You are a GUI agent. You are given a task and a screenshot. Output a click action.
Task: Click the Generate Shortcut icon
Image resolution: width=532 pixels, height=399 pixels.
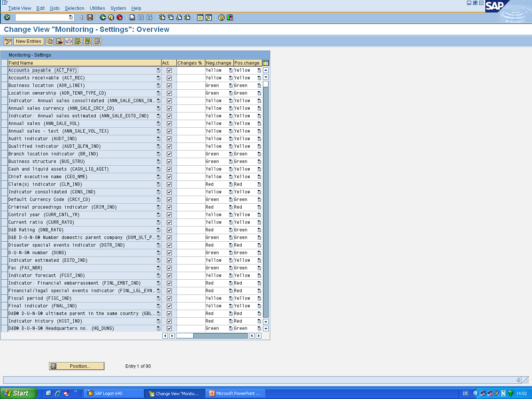pyautogui.click(x=209, y=17)
